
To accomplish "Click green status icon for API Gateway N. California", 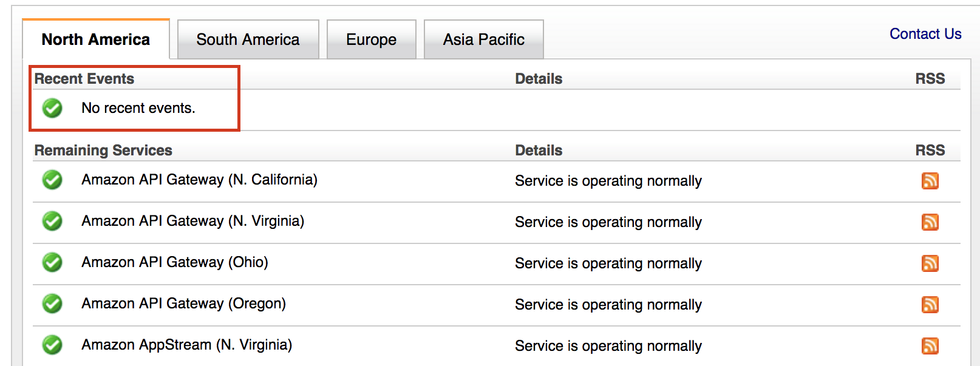I will coord(52,180).
